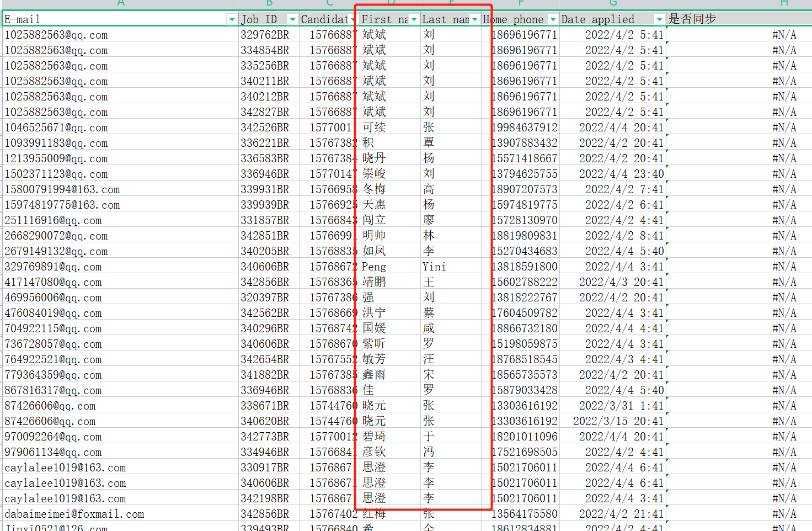
Task: Click first name 崇峻
Action: (374, 174)
